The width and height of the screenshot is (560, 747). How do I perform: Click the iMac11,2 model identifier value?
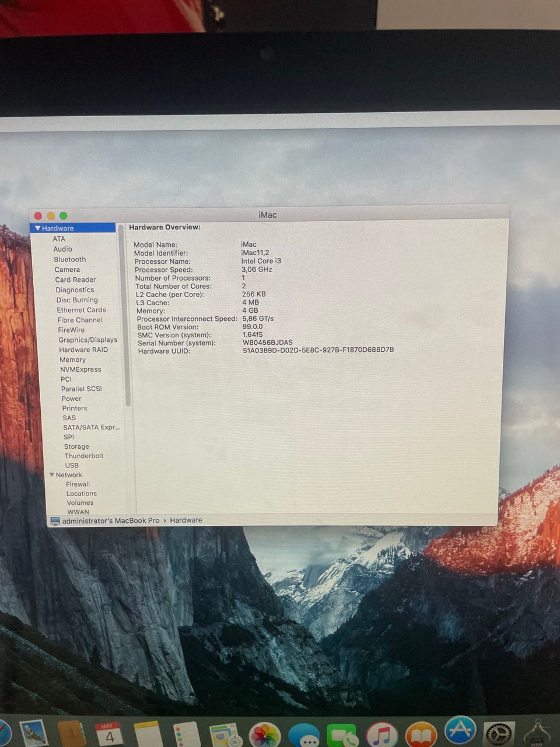pyautogui.click(x=255, y=253)
